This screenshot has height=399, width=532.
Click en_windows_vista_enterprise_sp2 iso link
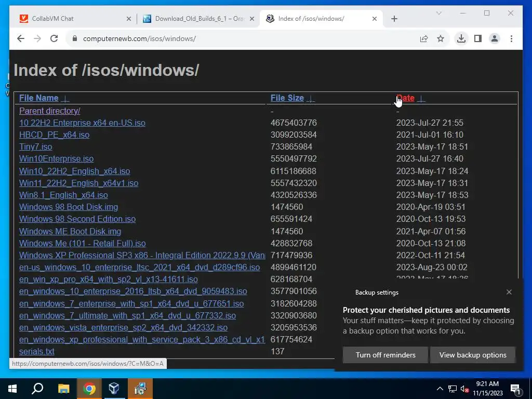coord(124,327)
